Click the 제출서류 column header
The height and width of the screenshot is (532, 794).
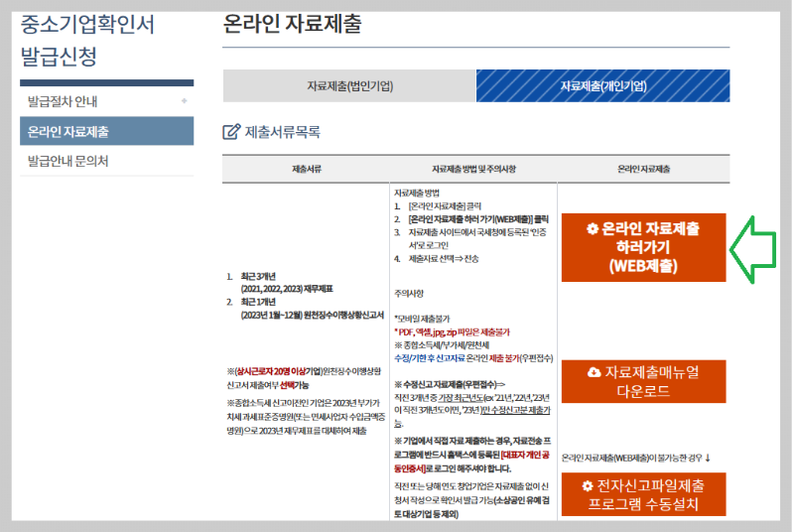307,169
